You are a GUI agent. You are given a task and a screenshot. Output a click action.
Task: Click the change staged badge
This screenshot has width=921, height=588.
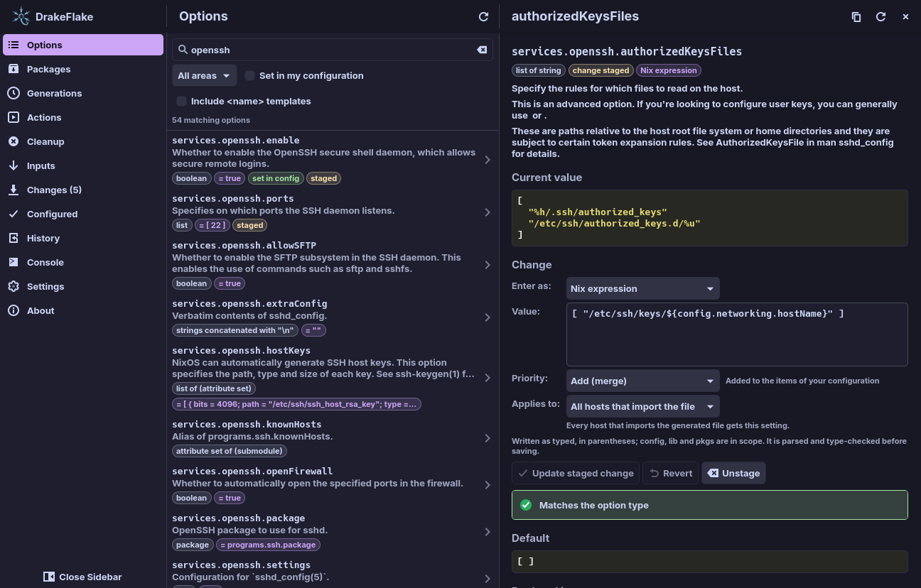tap(600, 70)
